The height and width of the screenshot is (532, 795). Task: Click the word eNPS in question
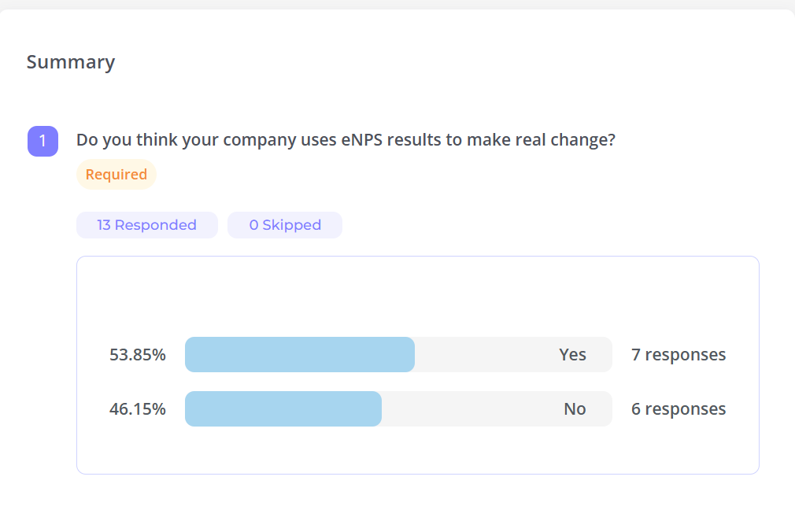click(361, 140)
